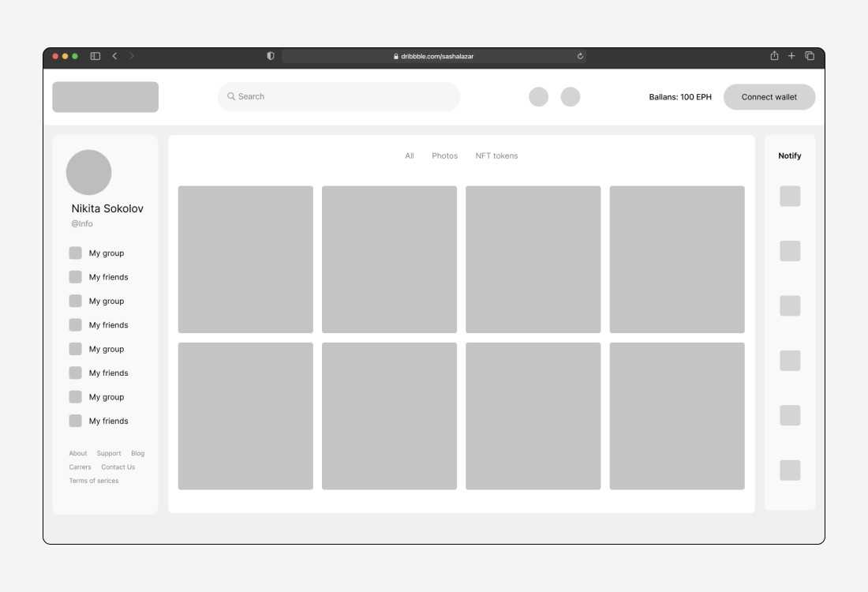Click the Ballans: 100 EPH text
The width and height of the screenshot is (868, 592).
point(680,97)
